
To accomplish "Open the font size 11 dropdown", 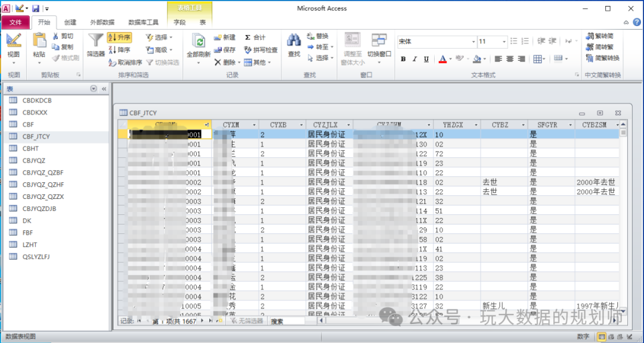I will pos(504,42).
